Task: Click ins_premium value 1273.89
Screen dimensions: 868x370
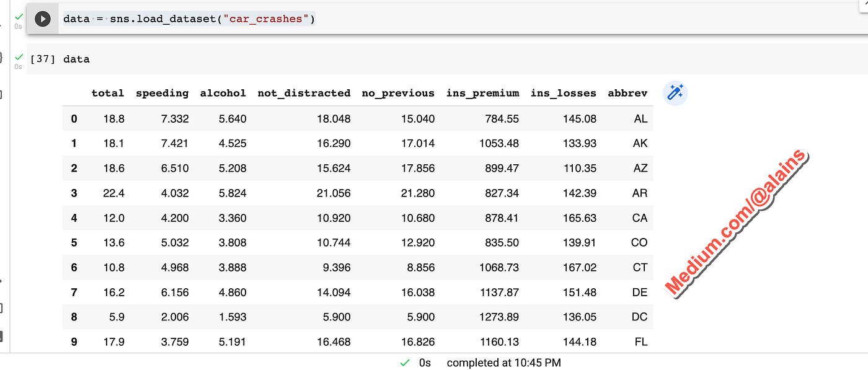Action: (x=500, y=317)
